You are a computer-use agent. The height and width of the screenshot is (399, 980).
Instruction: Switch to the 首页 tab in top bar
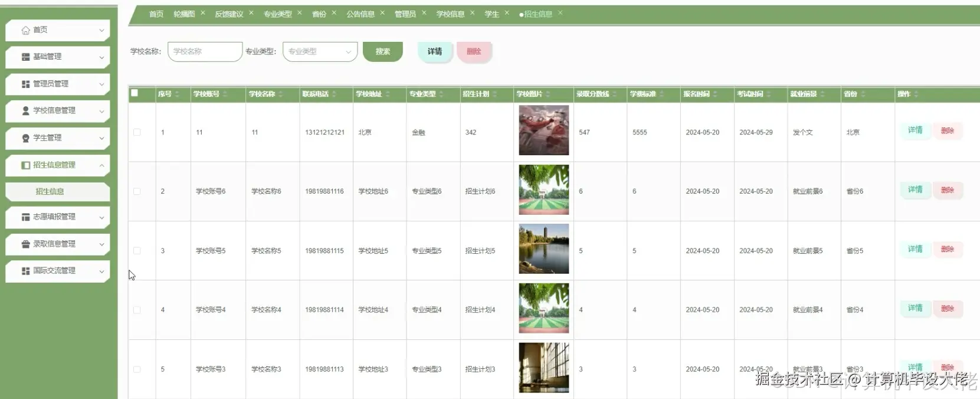point(156,14)
